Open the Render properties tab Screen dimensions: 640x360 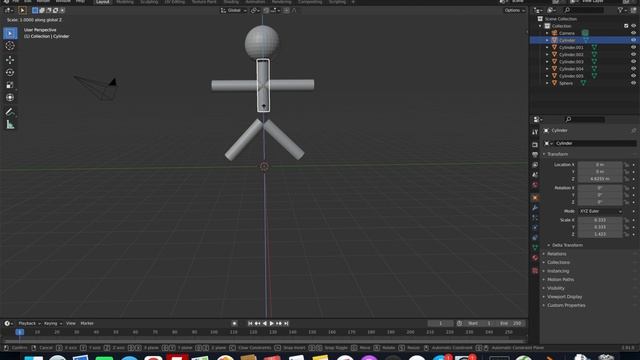point(535,144)
